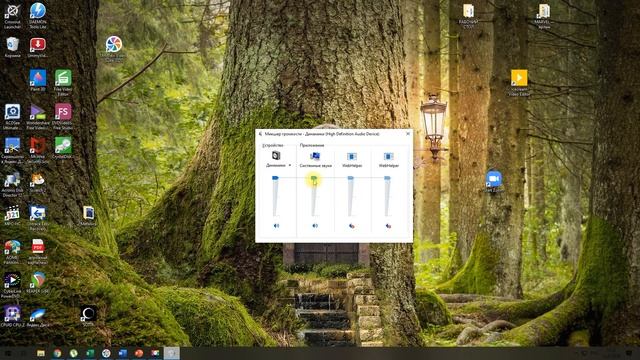This screenshot has width=640, height=360.
Task: Click the speakers device volume slider handle
Action: [x=275, y=178]
